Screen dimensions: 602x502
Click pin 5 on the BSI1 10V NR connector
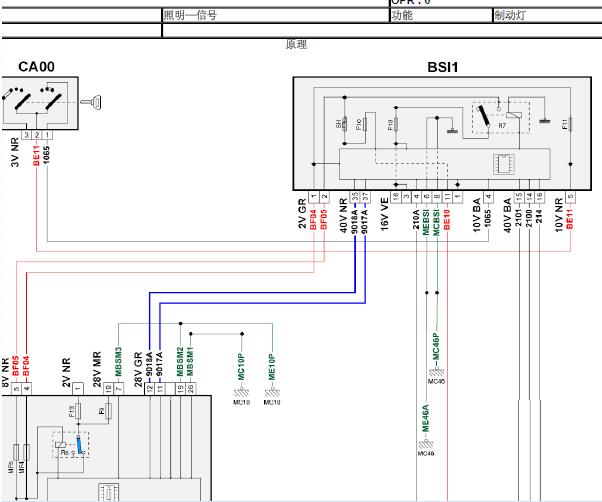(571, 197)
